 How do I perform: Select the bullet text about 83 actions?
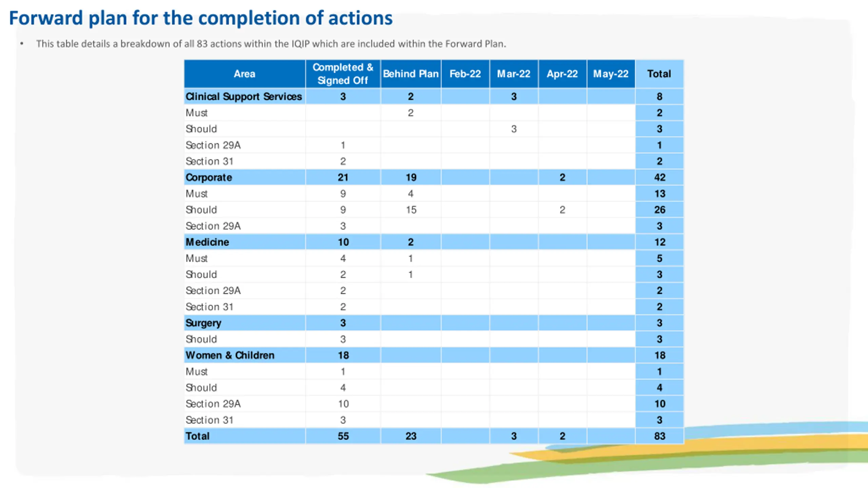click(x=271, y=44)
